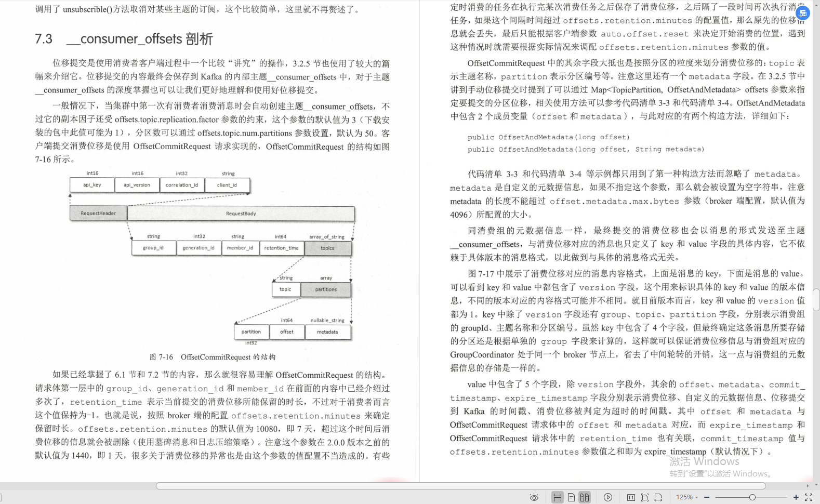Click code line "public OffsetAndMetadata(long offset)"
The image size is (820, 504).
pos(549,137)
